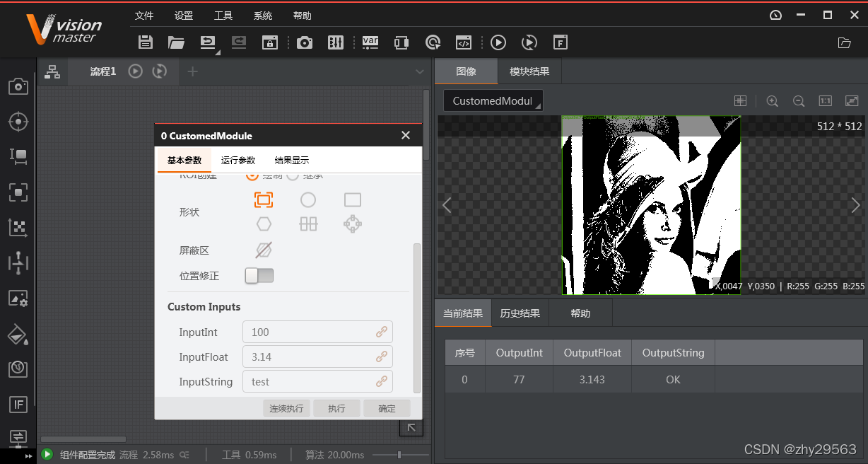Start continuous run from the top toolbar
This screenshot has height=464, width=868.
[x=529, y=42]
